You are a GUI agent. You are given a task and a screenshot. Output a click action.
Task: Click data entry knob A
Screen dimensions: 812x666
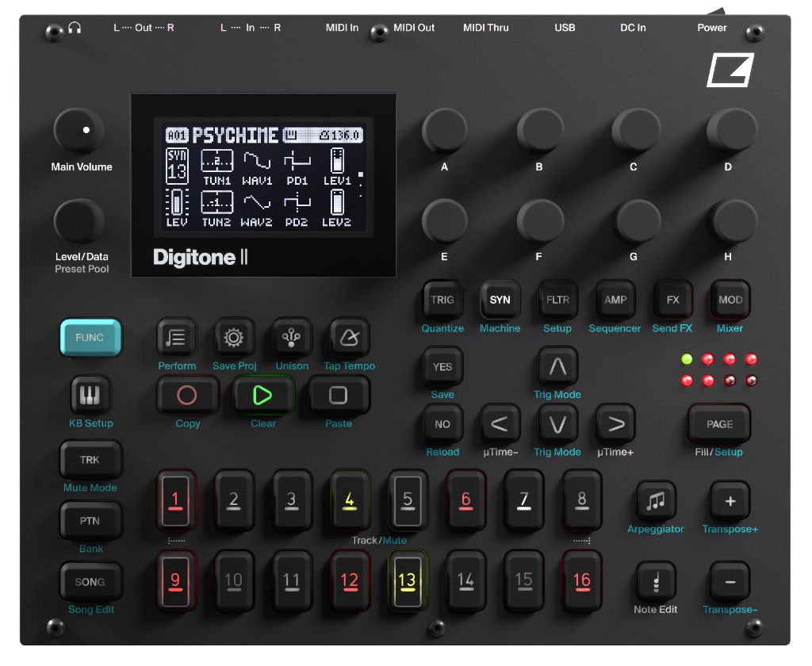445,131
